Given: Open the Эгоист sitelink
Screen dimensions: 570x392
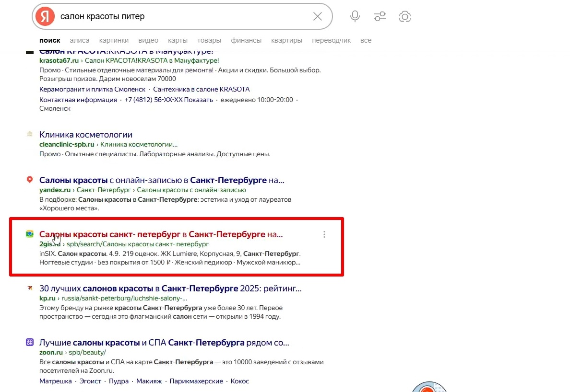Looking at the screenshot, I should click(x=91, y=381).
